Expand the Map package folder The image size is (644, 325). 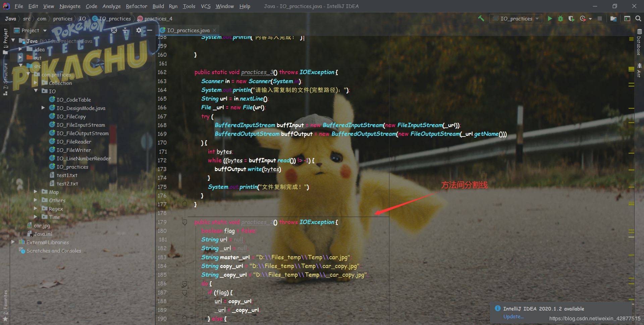pyautogui.click(x=36, y=192)
